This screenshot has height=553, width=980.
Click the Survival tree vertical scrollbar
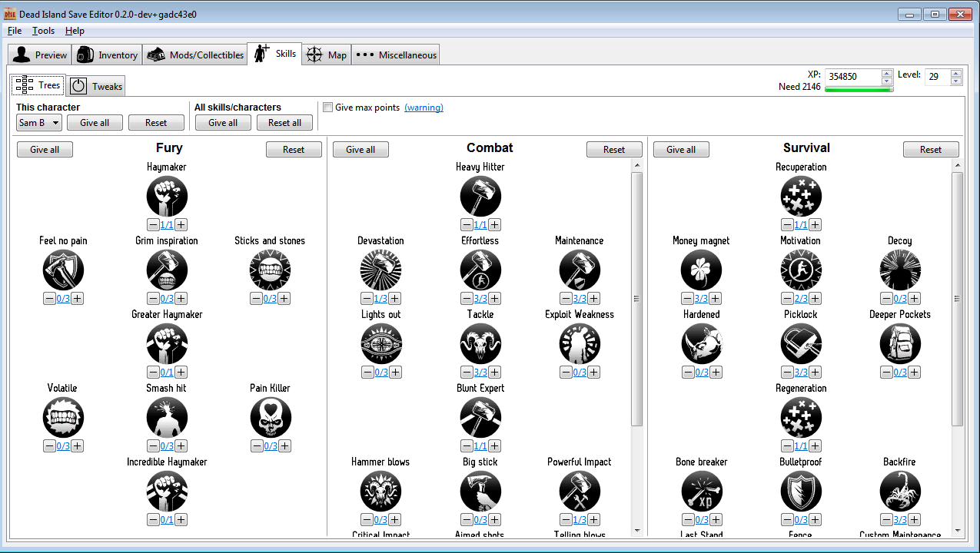[x=957, y=300]
